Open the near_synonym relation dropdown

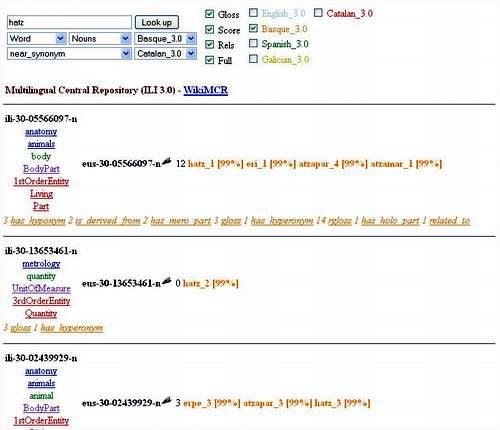tap(69, 54)
